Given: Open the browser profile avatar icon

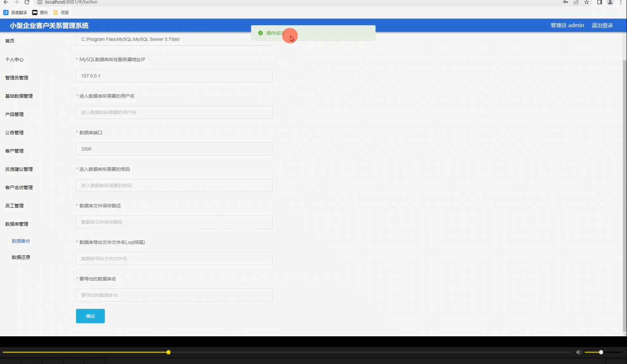Looking at the screenshot, I should [610, 2].
